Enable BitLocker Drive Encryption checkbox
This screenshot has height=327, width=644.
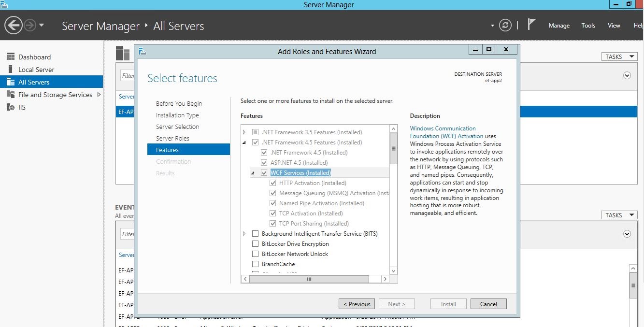coord(256,244)
